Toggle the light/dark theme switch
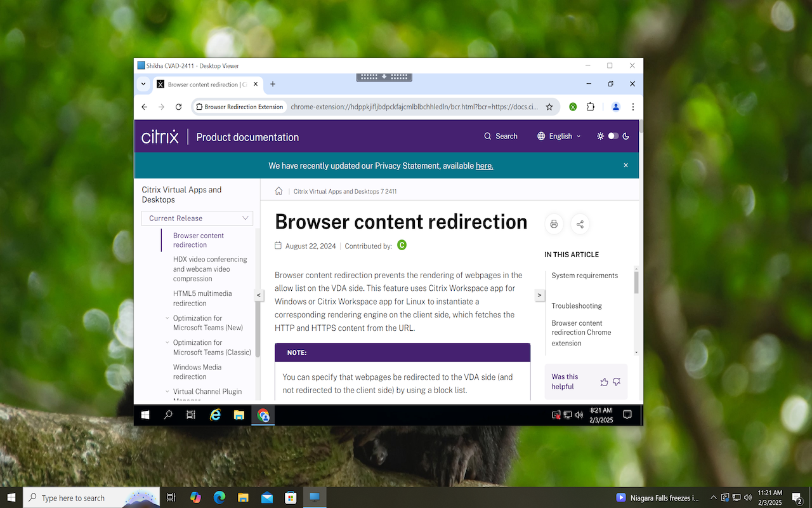This screenshot has width=812, height=508. coord(612,136)
